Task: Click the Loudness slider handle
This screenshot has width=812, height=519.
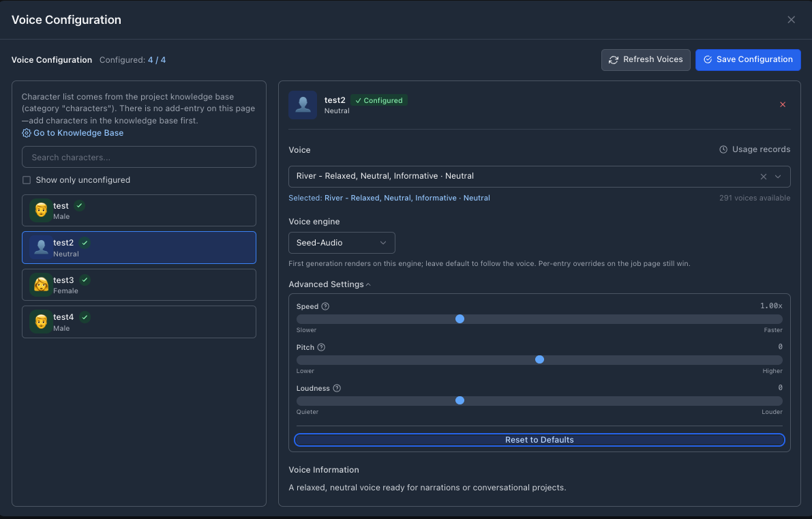Action: click(460, 400)
